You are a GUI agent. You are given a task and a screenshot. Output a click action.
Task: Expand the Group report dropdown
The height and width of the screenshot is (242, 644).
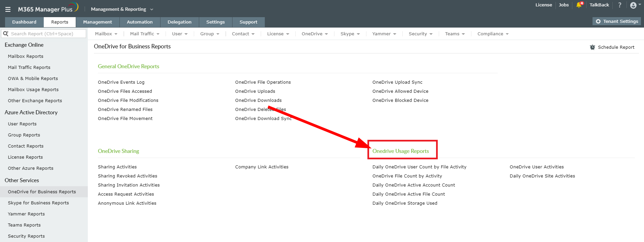pyautogui.click(x=210, y=34)
